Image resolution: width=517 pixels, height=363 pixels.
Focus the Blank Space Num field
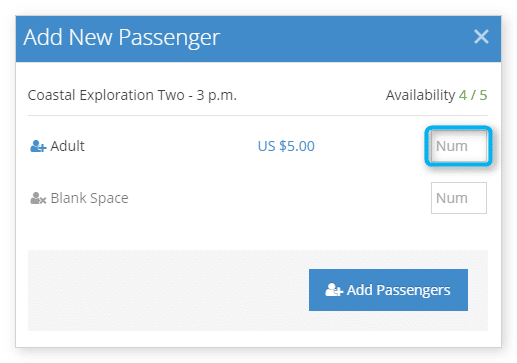click(459, 198)
